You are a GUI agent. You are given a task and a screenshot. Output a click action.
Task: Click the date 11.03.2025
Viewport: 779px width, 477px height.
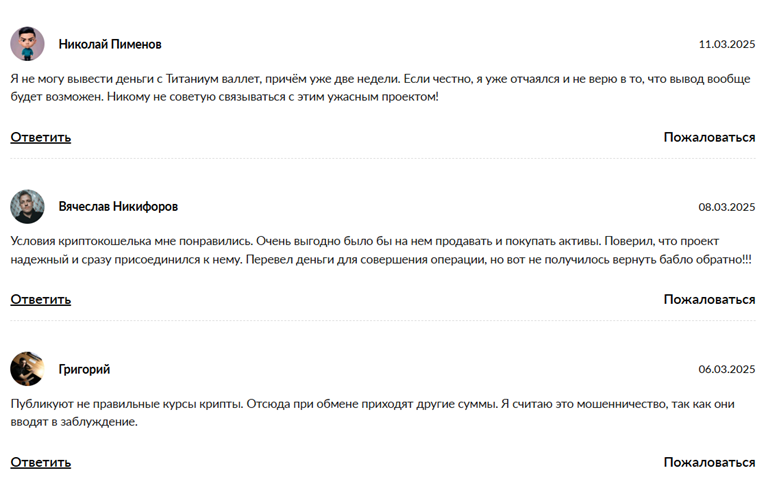tap(726, 45)
